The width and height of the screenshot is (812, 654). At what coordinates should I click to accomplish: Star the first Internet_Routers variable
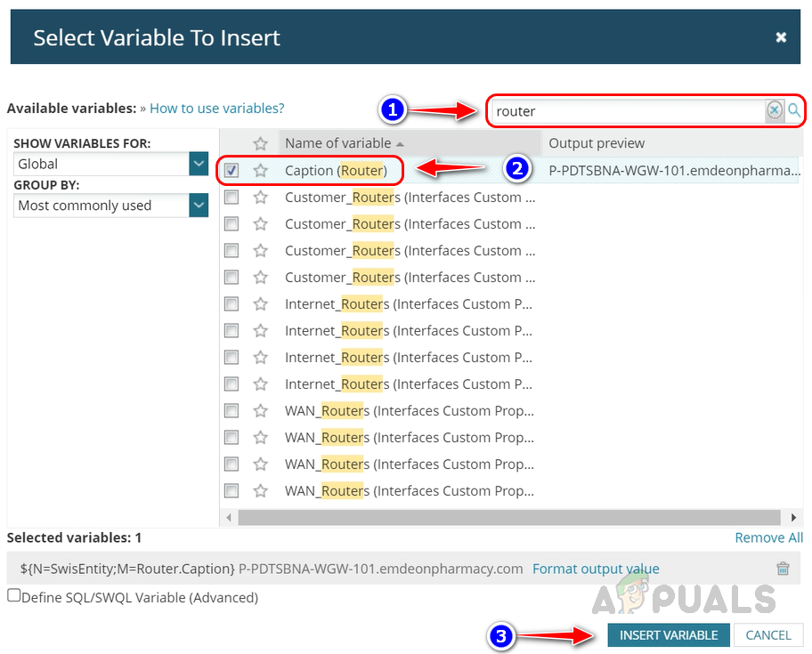tap(261, 303)
